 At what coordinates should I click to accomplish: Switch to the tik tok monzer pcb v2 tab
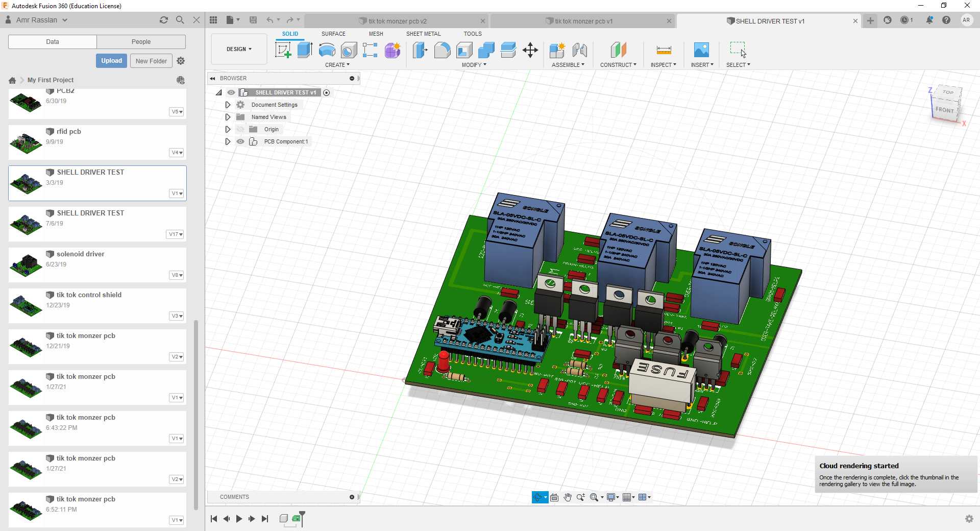pyautogui.click(x=397, y=21)
